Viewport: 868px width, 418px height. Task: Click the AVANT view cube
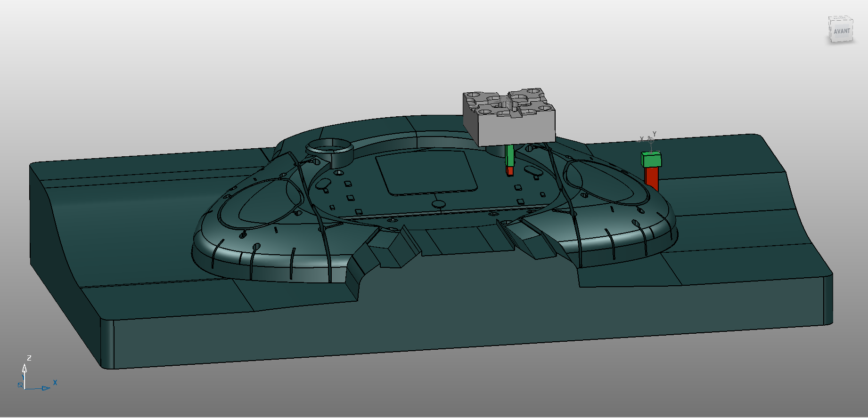tap(841, 30)
